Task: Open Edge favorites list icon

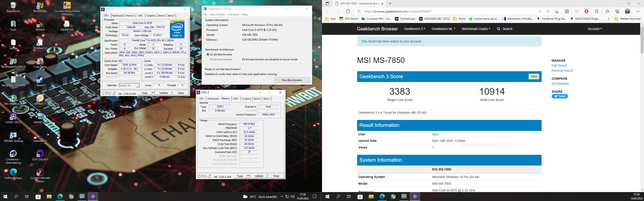Action: tap(607, 11)
